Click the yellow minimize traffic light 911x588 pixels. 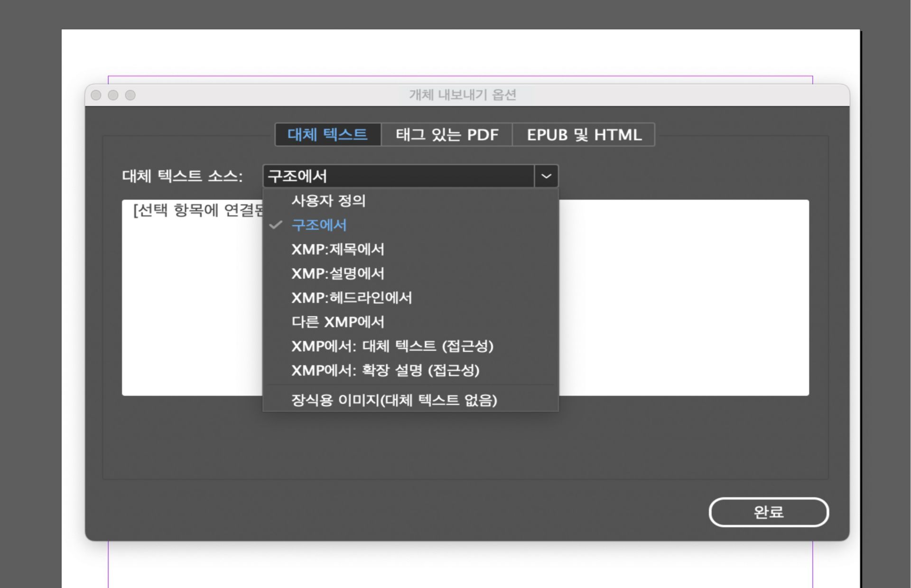114,95
